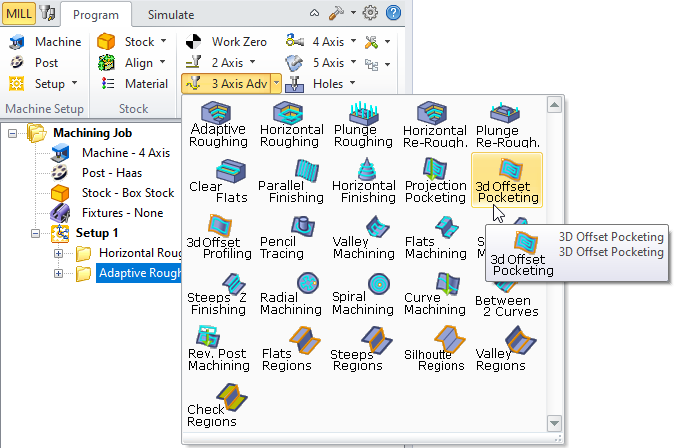This screenshot has height=448, width=674.
Task: Choose Parallel Finishing operation
Action: point(291,181)
